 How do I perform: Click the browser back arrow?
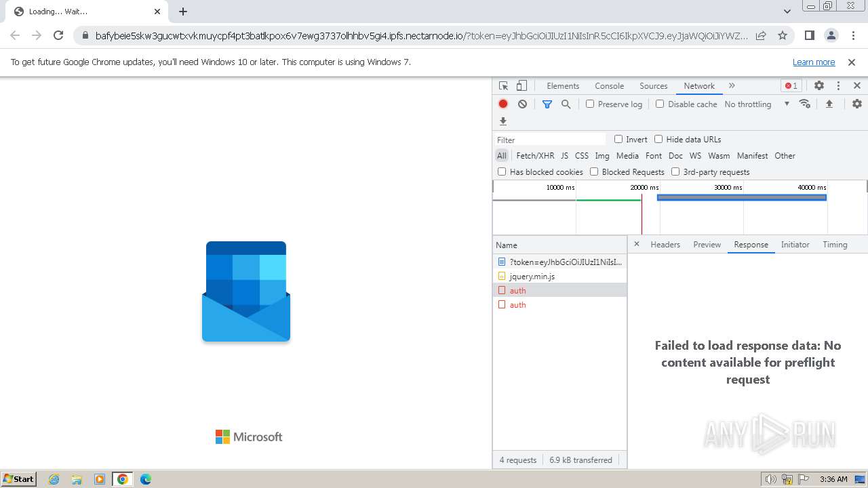coord(15,35)
